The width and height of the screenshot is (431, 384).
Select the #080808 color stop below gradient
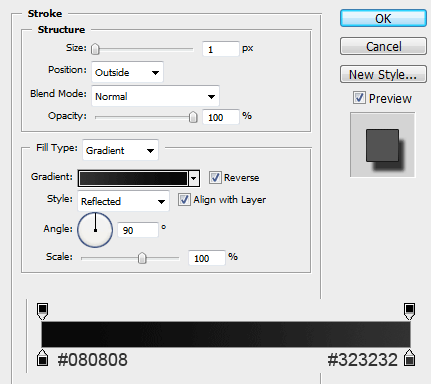pyautogui.click(x=42, y=358)
